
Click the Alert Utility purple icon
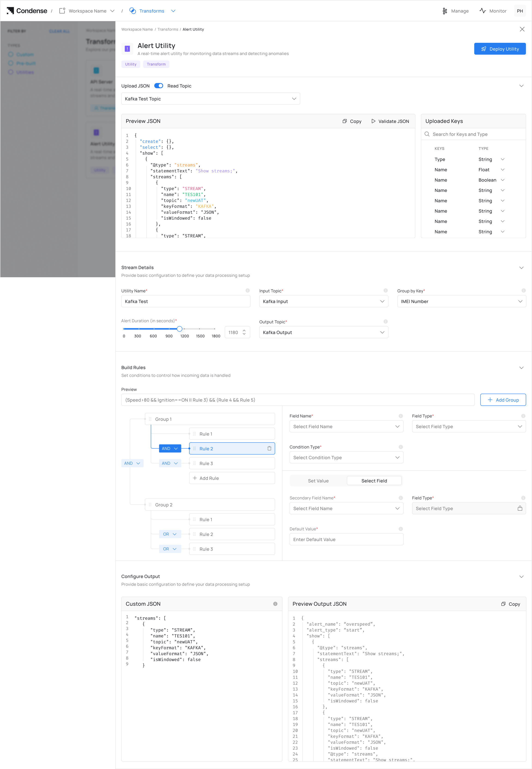tap(127, 49)
